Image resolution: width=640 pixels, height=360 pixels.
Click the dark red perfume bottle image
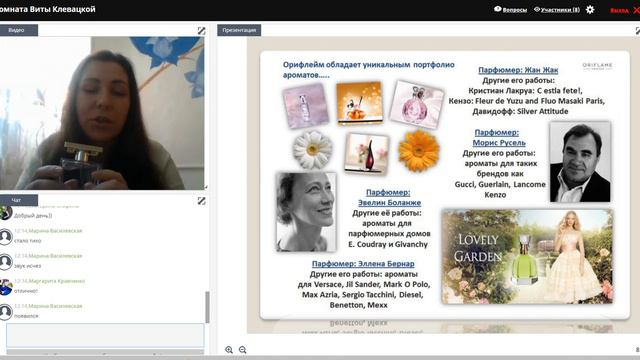366,153
